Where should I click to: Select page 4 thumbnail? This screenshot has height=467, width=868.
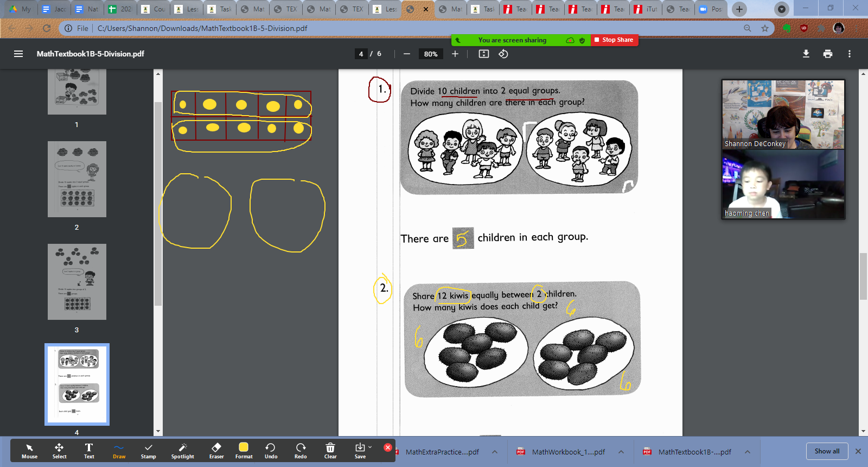point(77,384)
